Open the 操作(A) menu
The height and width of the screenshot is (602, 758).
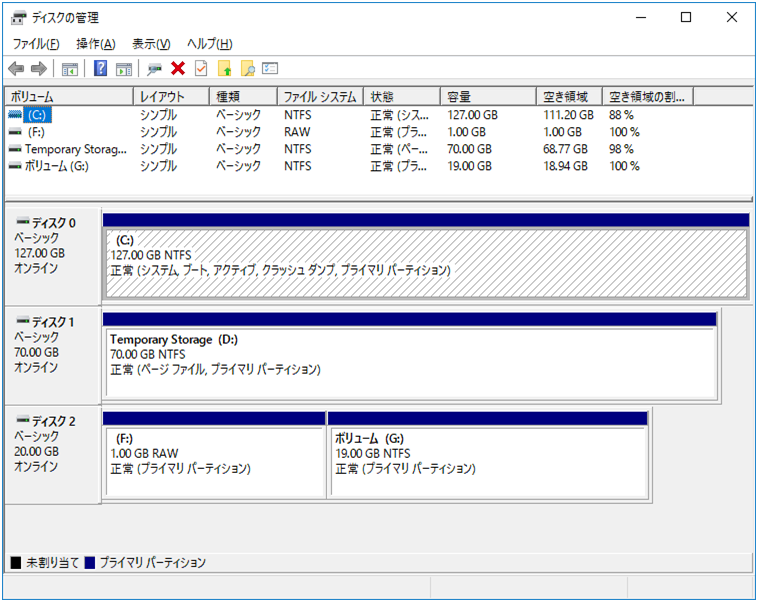(x=96, y=44)
